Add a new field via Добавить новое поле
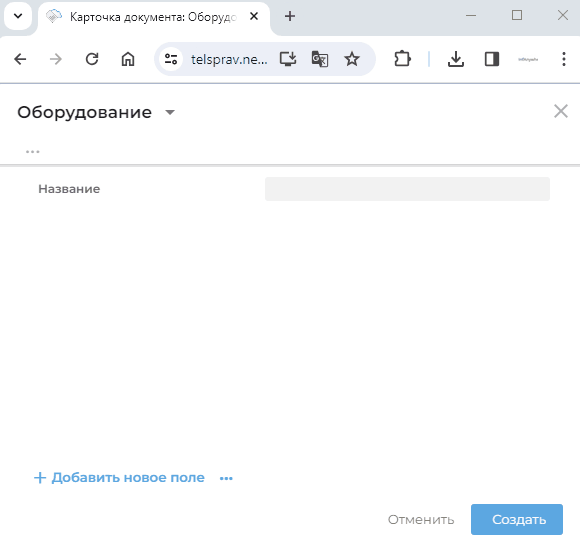 tap(119, 477)
